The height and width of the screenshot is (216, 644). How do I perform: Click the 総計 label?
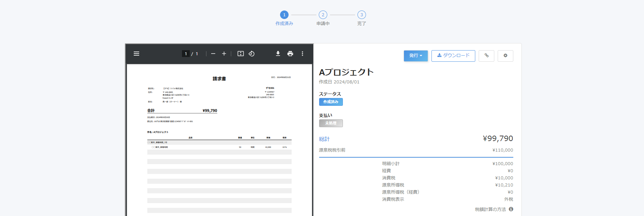click(324, 139)
